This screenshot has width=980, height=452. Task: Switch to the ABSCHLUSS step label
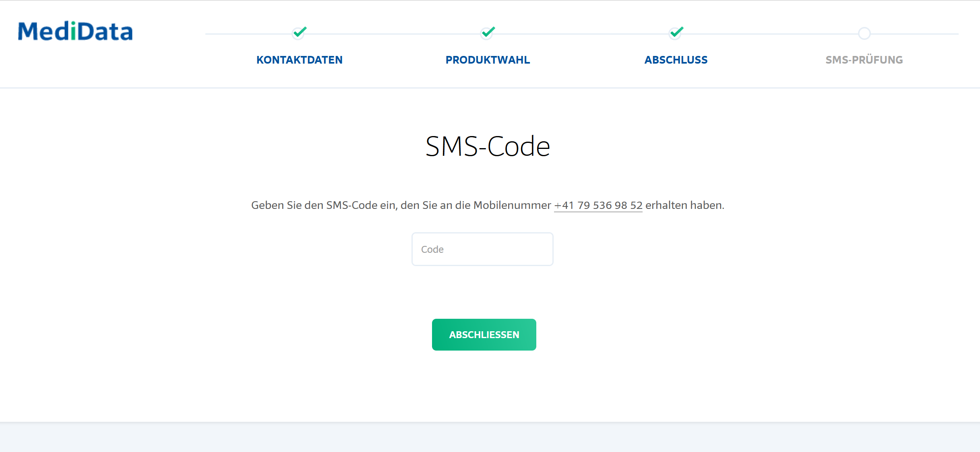coord(676,60)
